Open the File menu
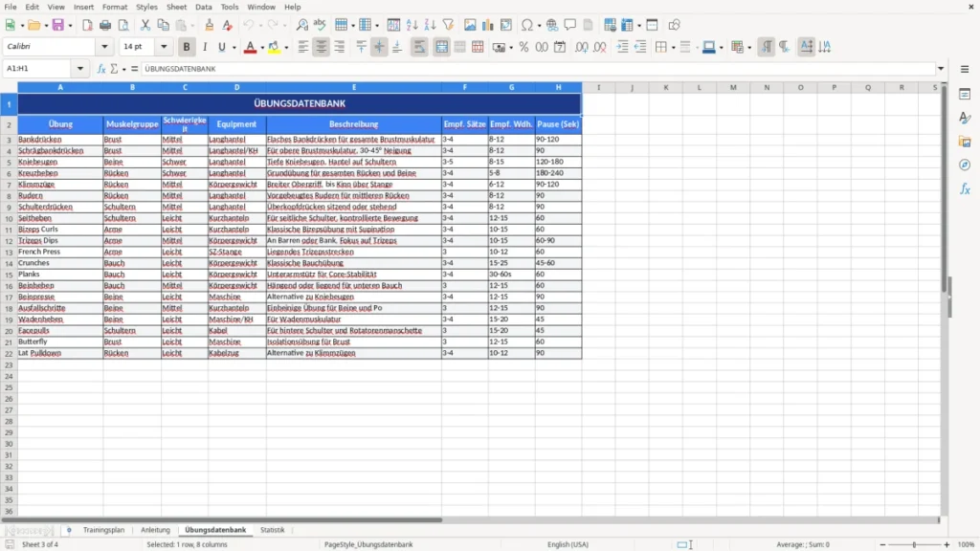980x551 pixels. [x=11, y=7]
